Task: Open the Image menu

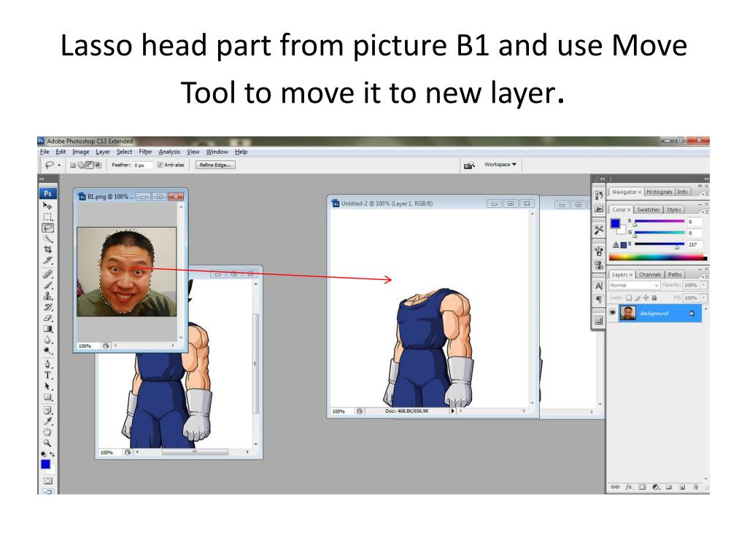Action: tap(80, 152)
